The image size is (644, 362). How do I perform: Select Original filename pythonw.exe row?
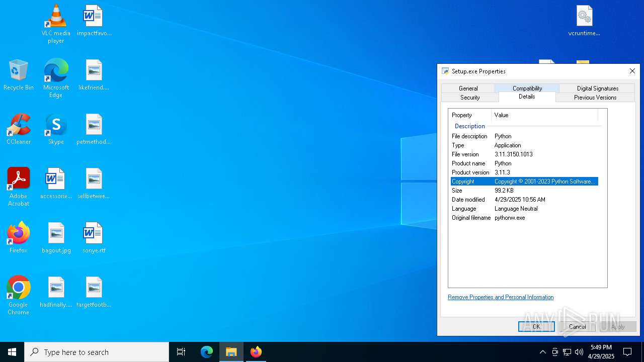(524, 218)
